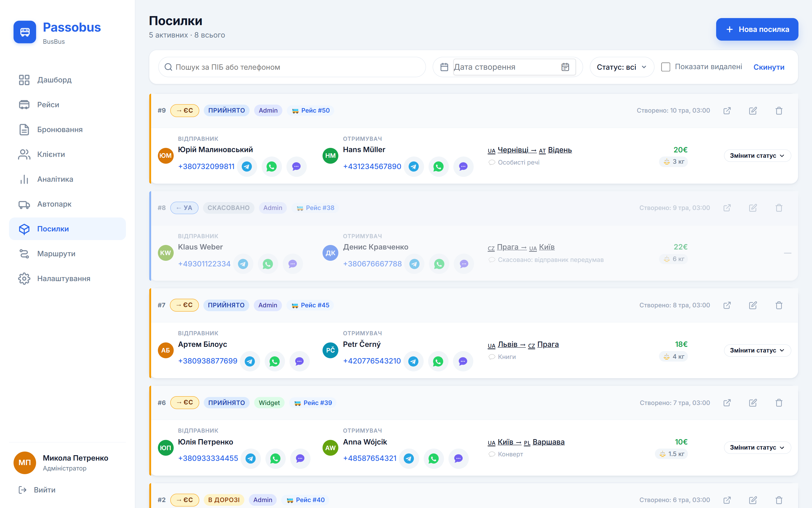This screenshot has width=812, height=508.
Task: Expand the Статус: всі filter dropdown
Action: pos(621,67)
